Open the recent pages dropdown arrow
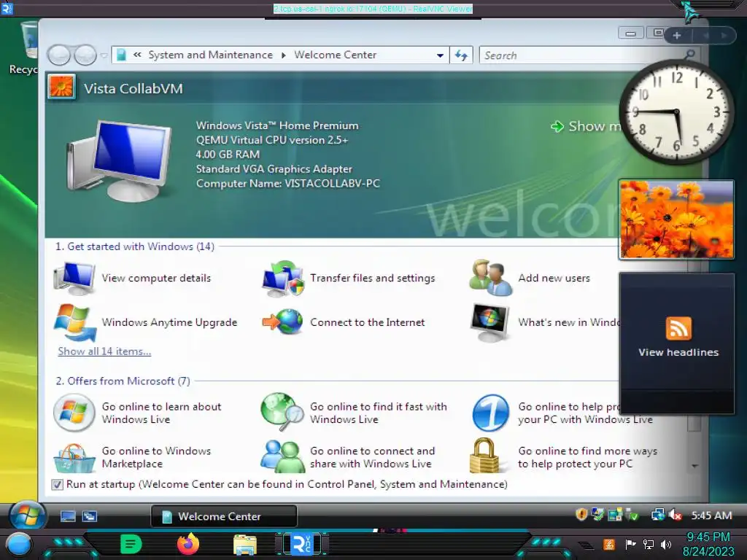Screen dimensions: 747x560 coord(104,55)
